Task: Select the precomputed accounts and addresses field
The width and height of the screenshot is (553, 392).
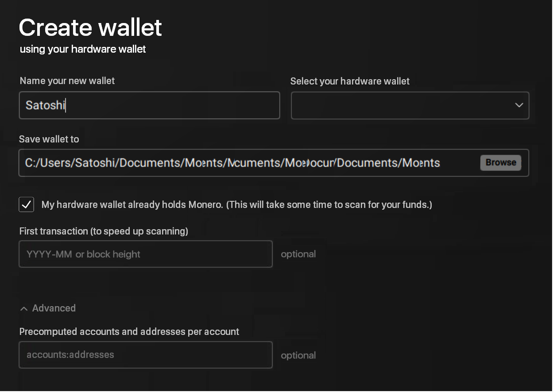Action: pyautogui.click(x=146, y=355)
